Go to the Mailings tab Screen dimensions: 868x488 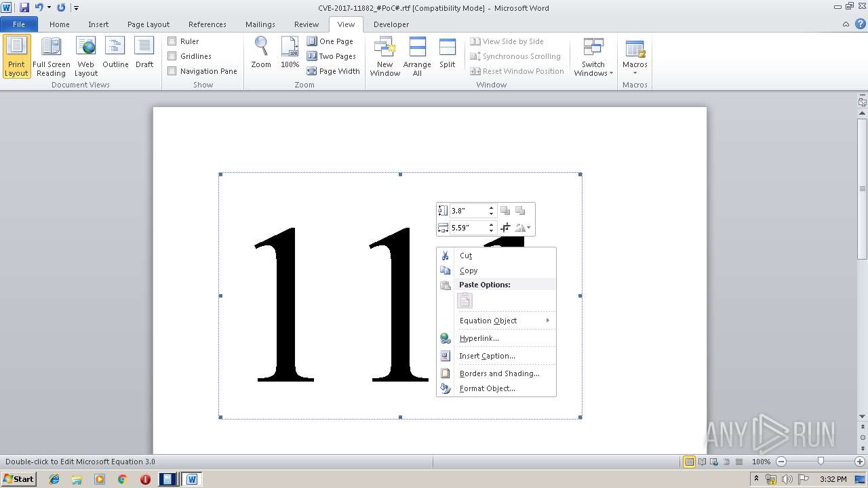(x=260, y=24)
